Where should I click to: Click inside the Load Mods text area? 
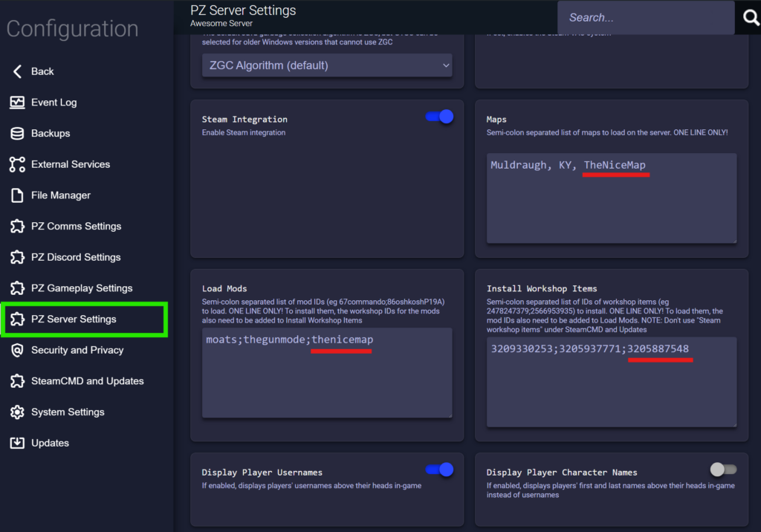click(x=327, y=379)
